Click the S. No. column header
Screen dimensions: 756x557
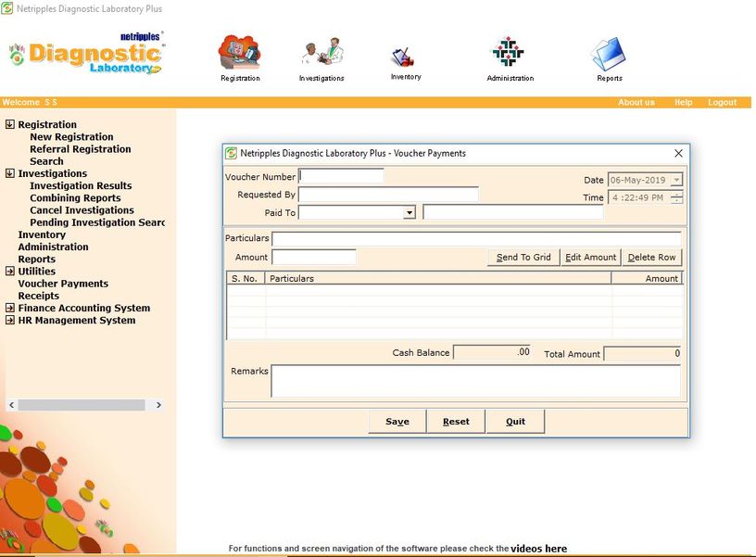[x=246, y=278]
